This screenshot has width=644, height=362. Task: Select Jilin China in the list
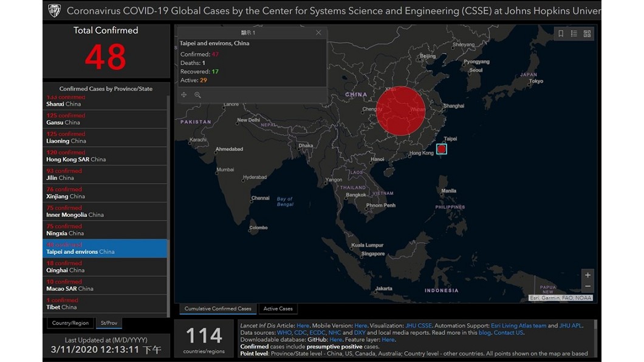pos(104,174)
